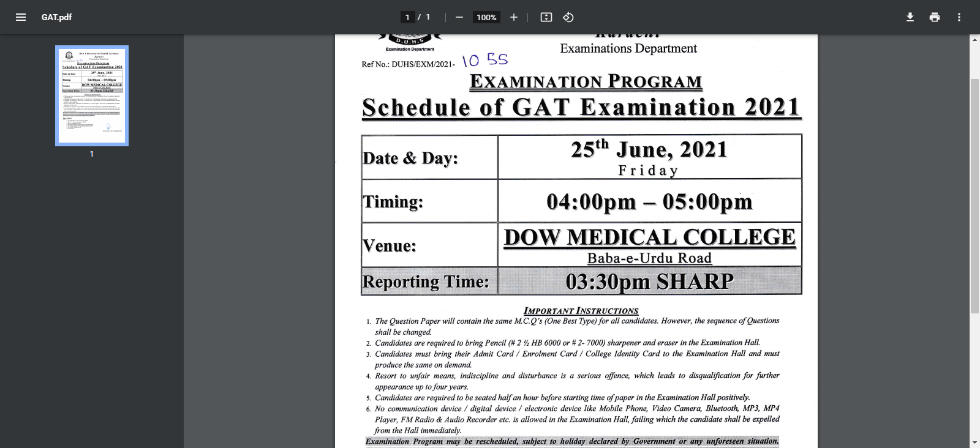Click the 'IMPORTANT INSTRUCTIONS' heading
The width and height of the screenshot is (980, 448).
pos(581,310)
